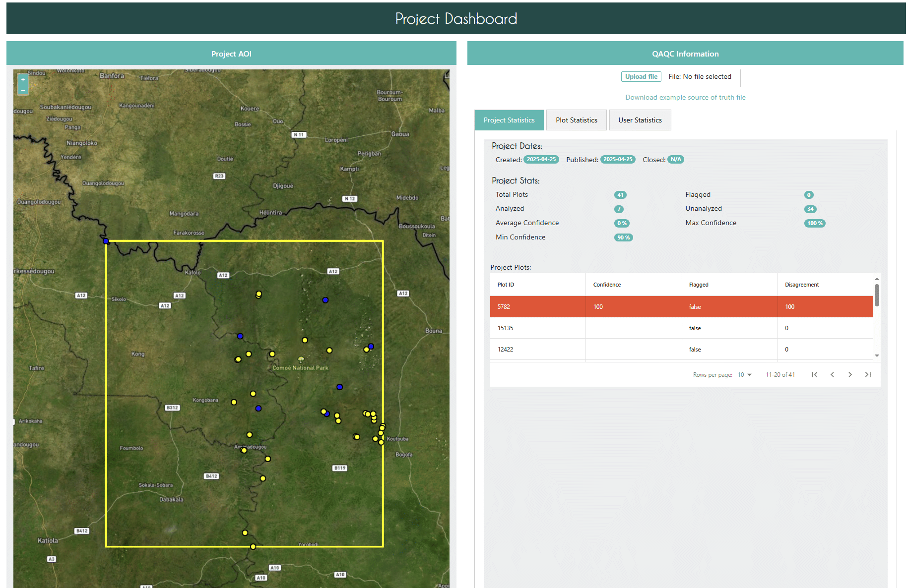Screen dimensions: 907x588
Task: Go to last page of plots table
Action: [868, 375]
